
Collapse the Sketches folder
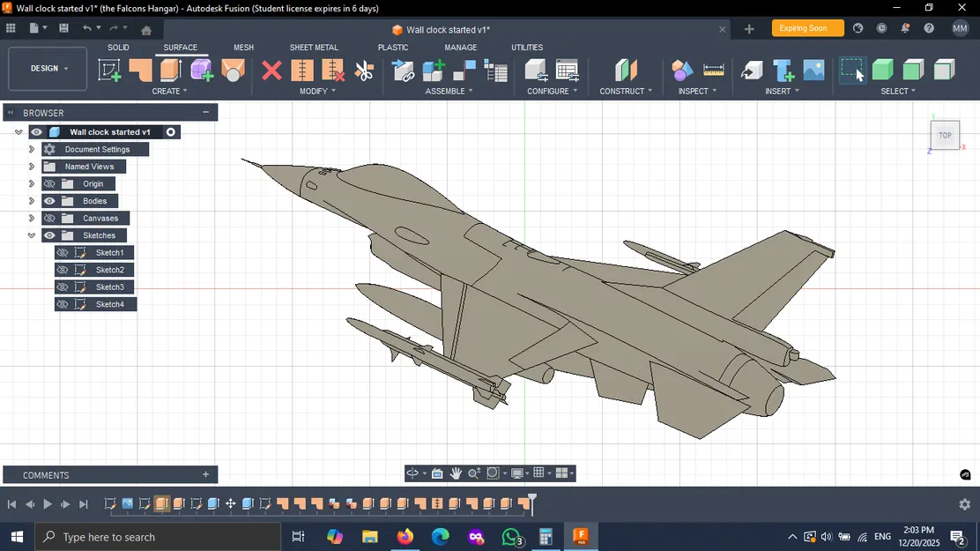tap(32, 235)
